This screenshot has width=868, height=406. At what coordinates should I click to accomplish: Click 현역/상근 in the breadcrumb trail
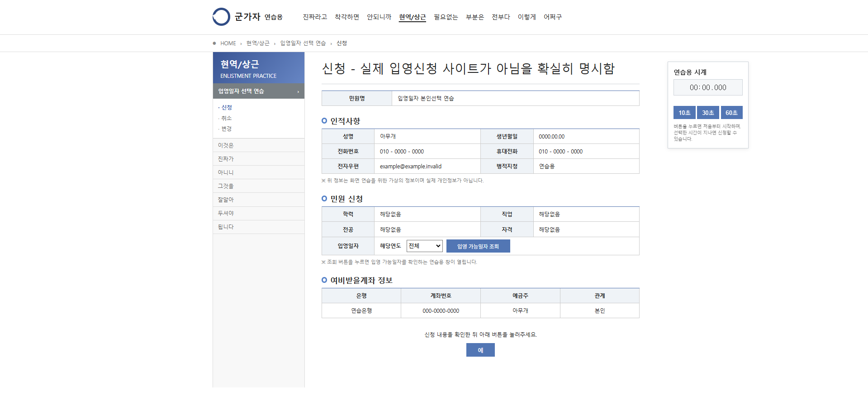[x=258, y=43]
